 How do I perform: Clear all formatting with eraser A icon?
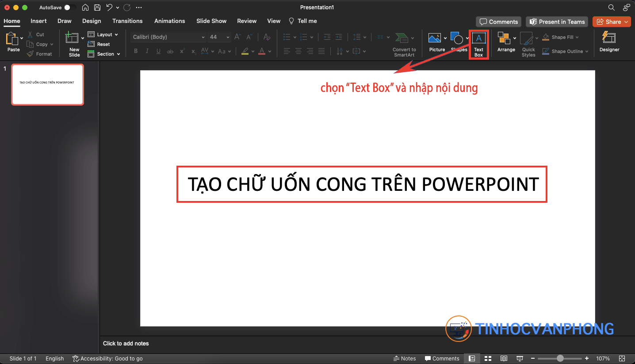coord(267,37)
